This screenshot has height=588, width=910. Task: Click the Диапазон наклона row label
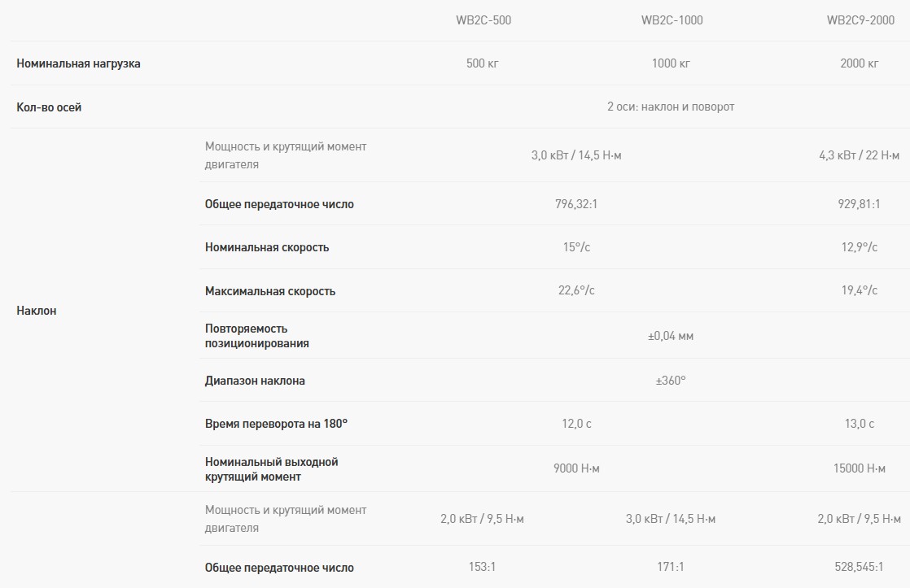[255, 381]
